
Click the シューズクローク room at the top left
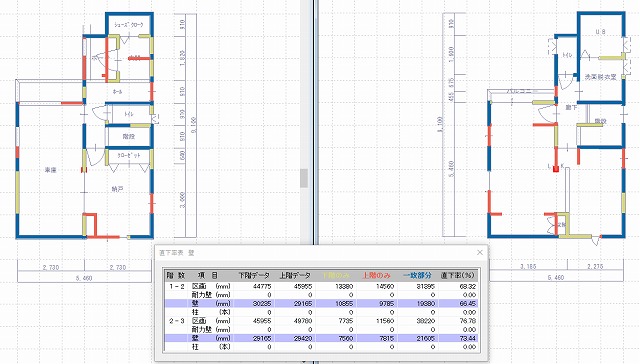tap(129, 25)
